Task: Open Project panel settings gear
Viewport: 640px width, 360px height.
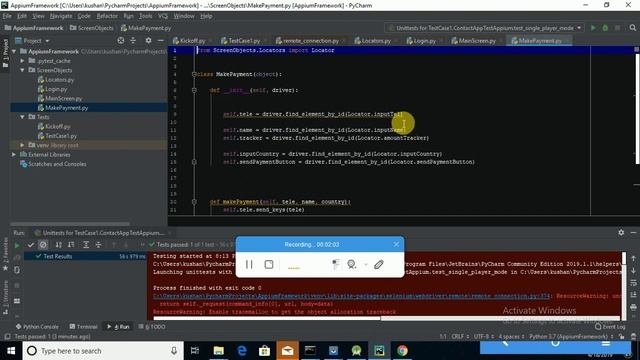Action: click(x=148, y=40)
